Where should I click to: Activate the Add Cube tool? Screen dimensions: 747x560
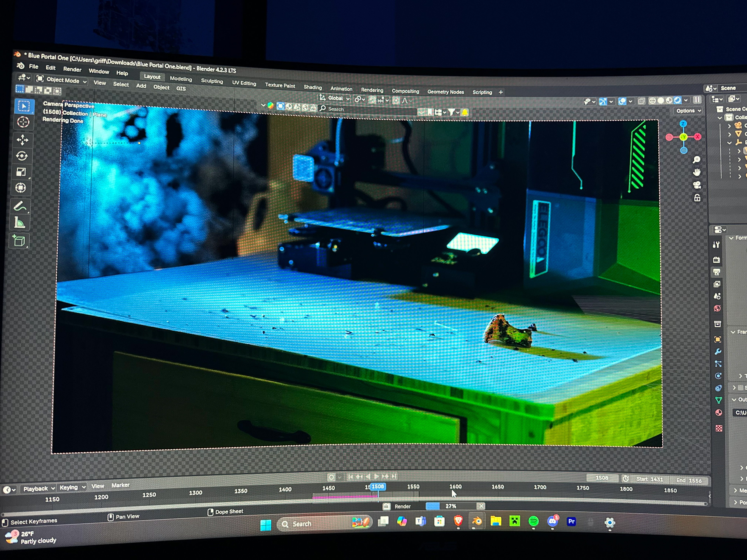[19, 241]
